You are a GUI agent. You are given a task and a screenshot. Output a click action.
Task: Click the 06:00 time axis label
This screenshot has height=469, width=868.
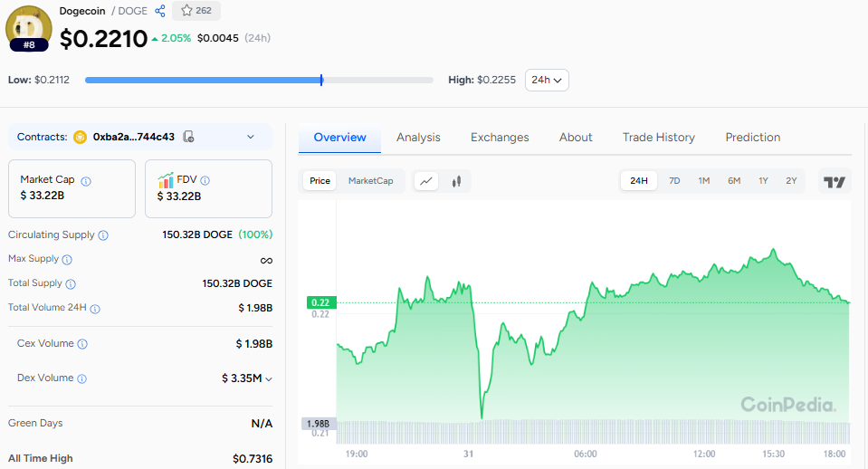[x=585, y=454]
